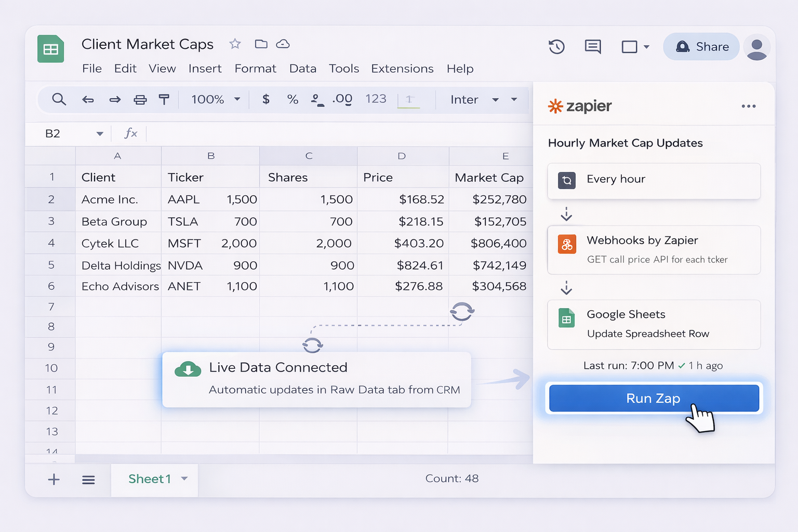
Task: Select the $824.61 price cell
Action: [403, 265]
